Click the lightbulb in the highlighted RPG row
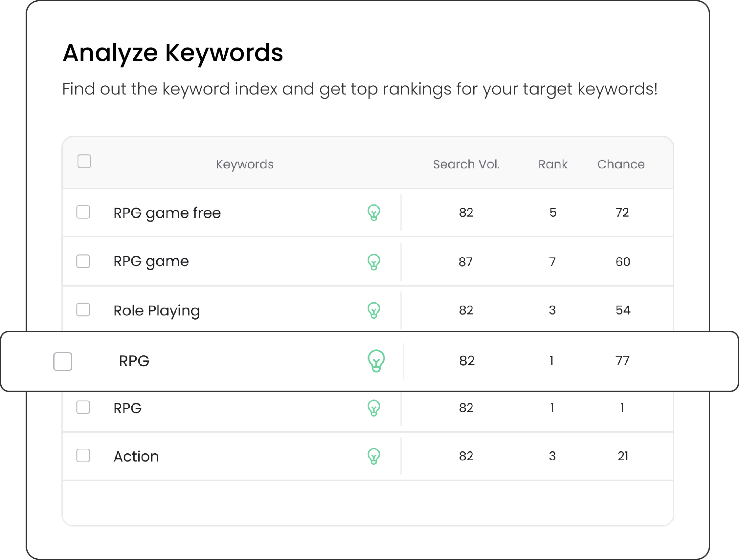Screen dimensions: 739x560 [x=376, y=361]
